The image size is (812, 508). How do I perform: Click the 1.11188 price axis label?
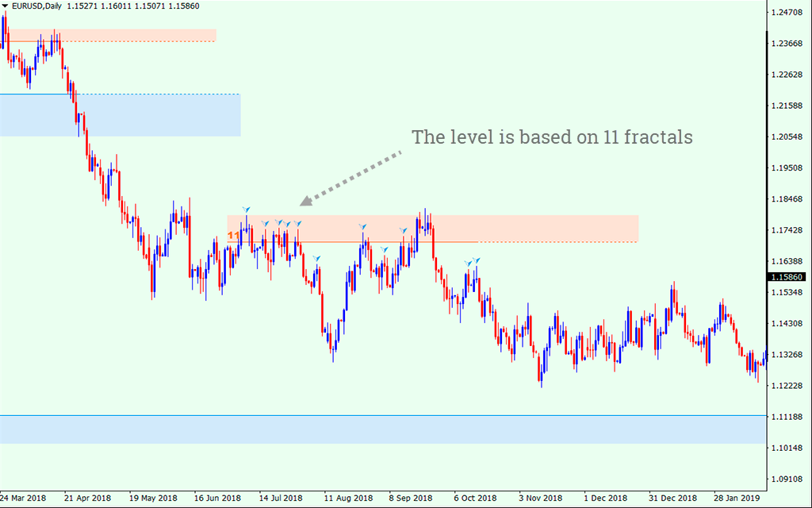787,417
